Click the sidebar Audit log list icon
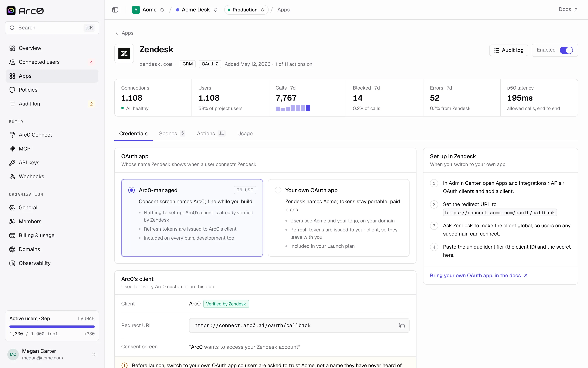588x368 pixels. (12, 104)
